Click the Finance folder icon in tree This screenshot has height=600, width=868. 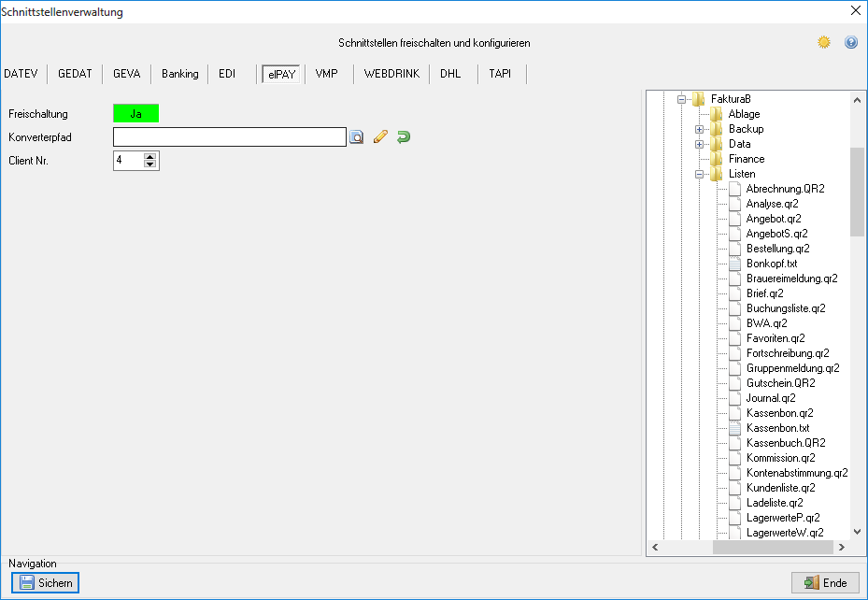click(x=716, y=159)
